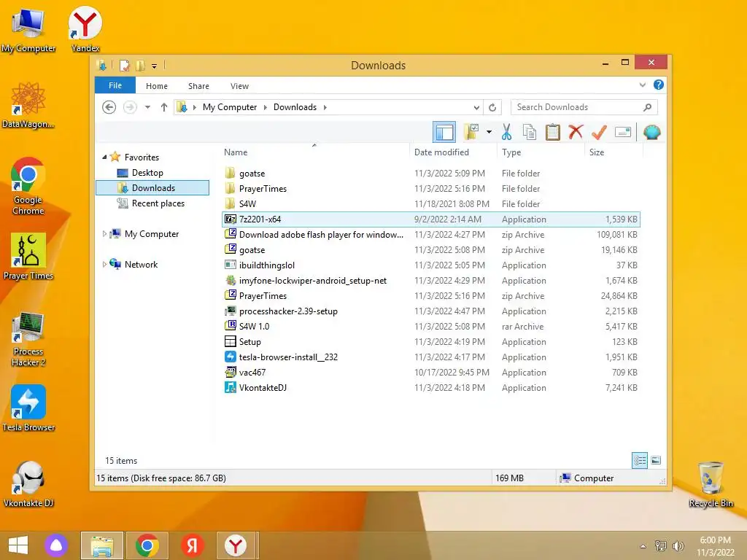This screenshot has height=560, width=747.
Task: Click the search magnifier icon
Action: click(647, 107)
